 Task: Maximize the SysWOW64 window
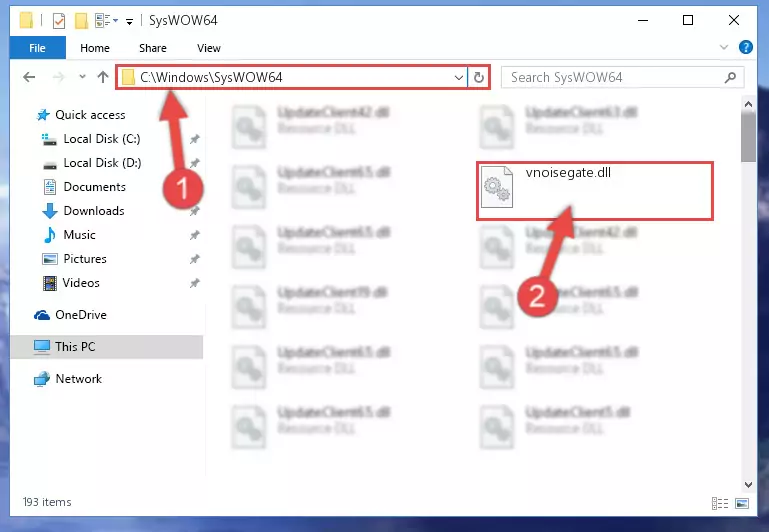[x=688, y=20]
